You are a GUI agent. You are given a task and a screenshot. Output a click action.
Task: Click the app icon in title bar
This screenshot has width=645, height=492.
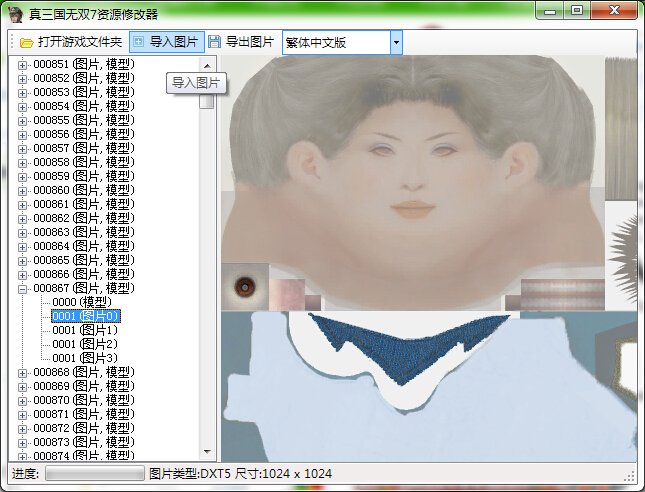(15, 13)
